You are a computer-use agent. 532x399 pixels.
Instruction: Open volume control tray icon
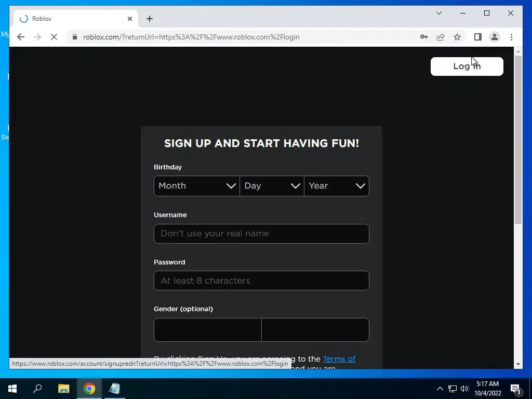(464, 389)
